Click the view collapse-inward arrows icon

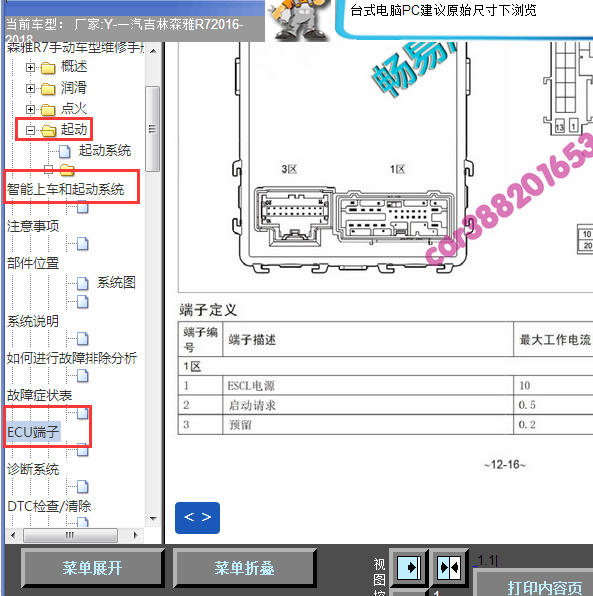(x=449, y=568)
